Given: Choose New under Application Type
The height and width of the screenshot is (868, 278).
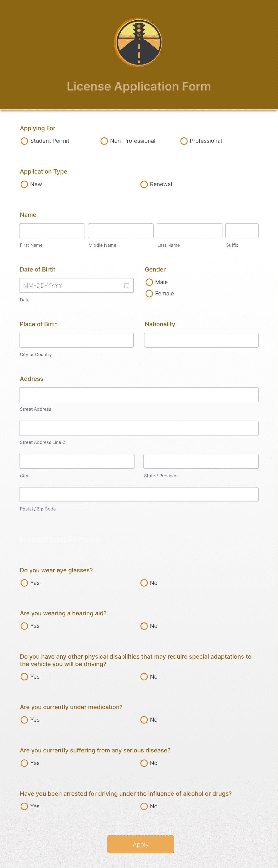Looking at the screenshot, I should pos(24,184).
